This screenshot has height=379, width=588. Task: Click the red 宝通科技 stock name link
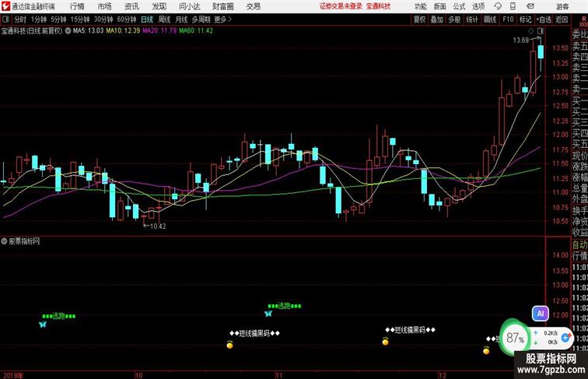point(378,6)
